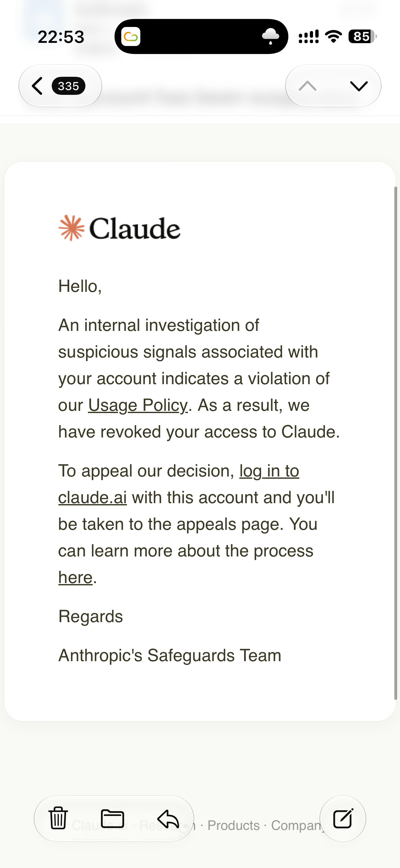Tap the Claude starburst logo
This screenshot has width=400, height=868.
tap(71, 228)
